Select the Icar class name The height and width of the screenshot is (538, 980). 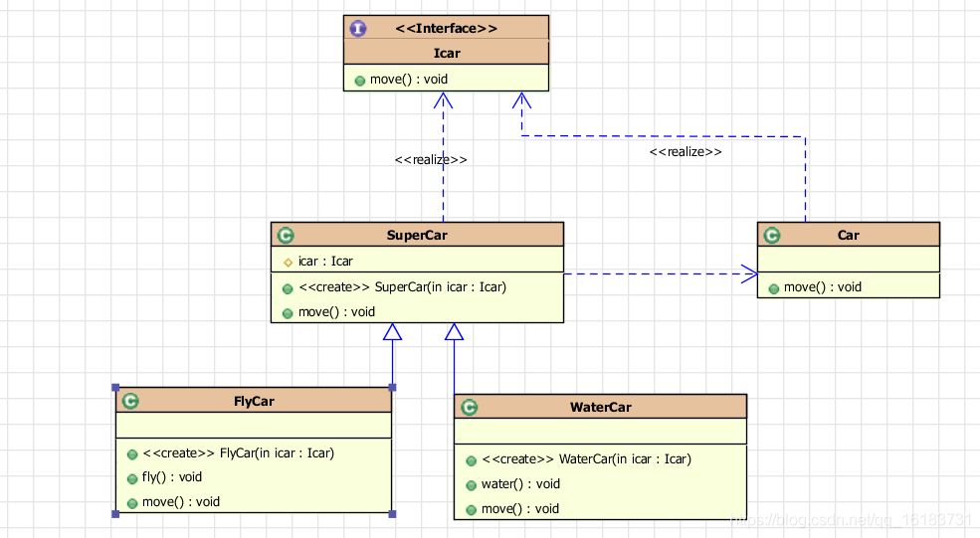pyautogui.click(x=447, y=53)
